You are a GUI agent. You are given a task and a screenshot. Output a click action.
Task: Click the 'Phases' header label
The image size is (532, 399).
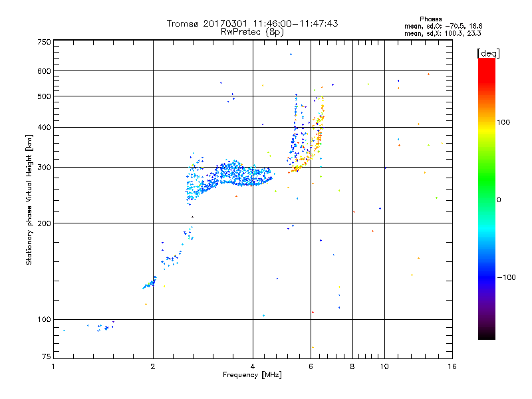click(430, 19)
